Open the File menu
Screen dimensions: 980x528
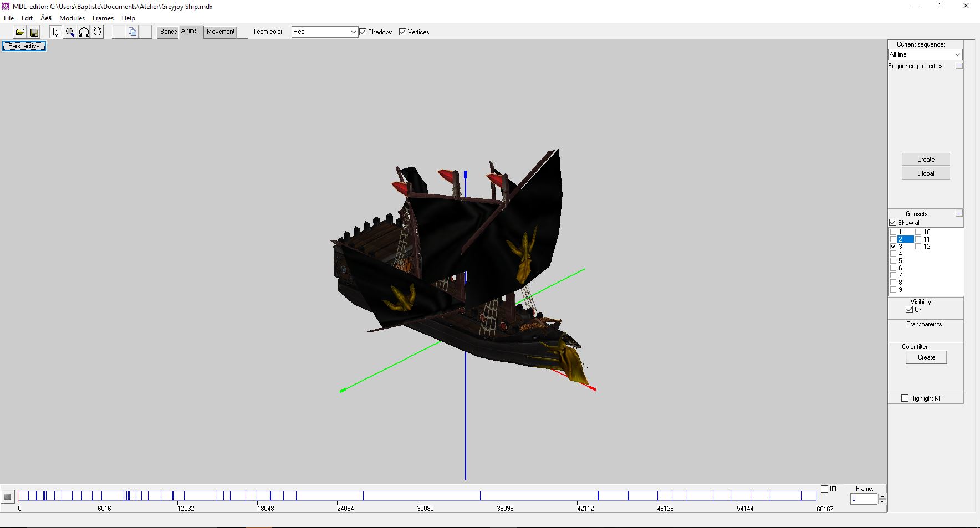9,18
